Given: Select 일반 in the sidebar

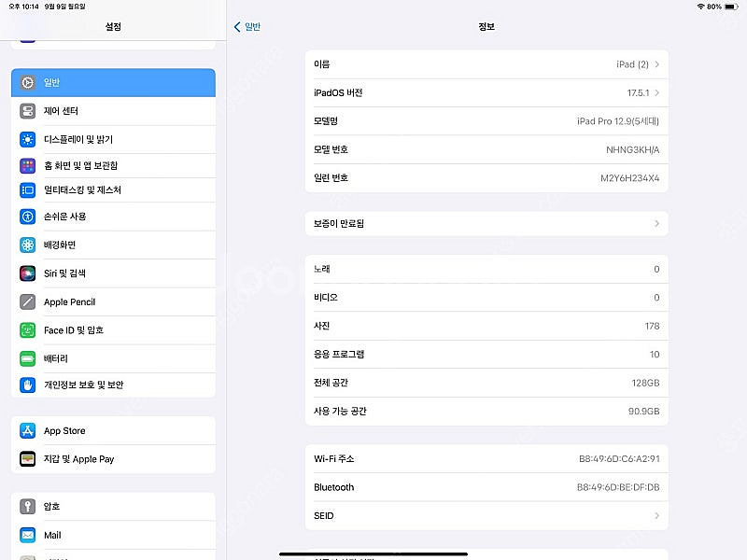Looking at the screenshot, I should pyautogui.click(x=113, y=82).
